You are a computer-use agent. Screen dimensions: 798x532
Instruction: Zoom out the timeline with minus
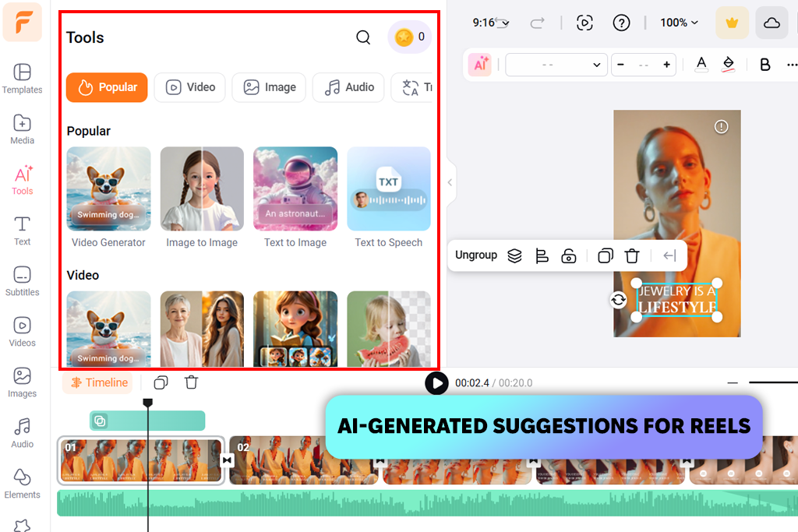(733, 382)
